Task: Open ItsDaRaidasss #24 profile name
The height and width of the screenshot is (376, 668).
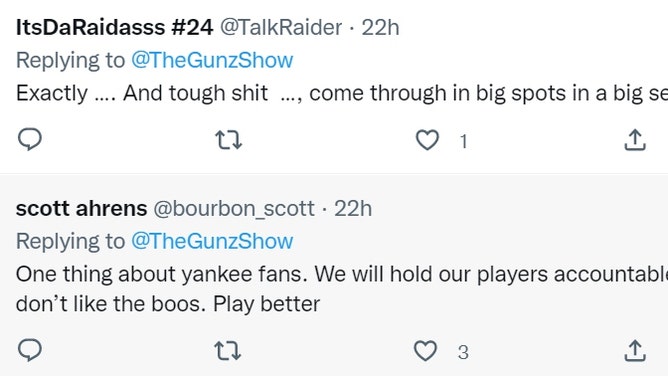Action: [114, 28]
